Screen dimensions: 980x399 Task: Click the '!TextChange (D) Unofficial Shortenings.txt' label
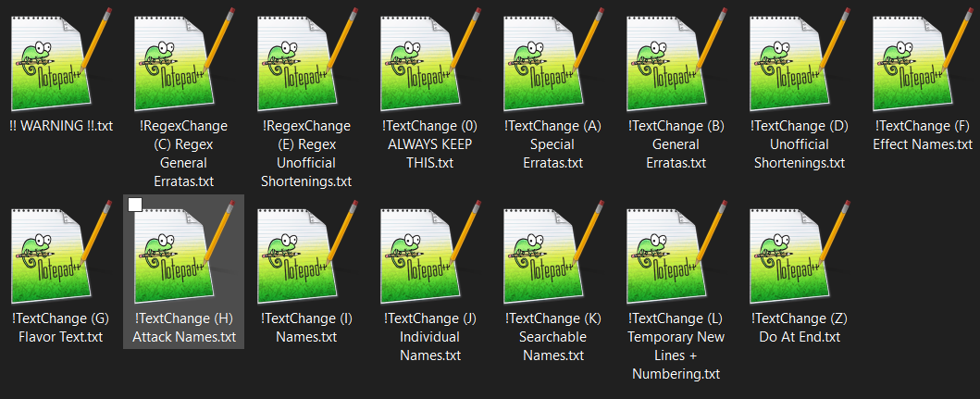800,144
